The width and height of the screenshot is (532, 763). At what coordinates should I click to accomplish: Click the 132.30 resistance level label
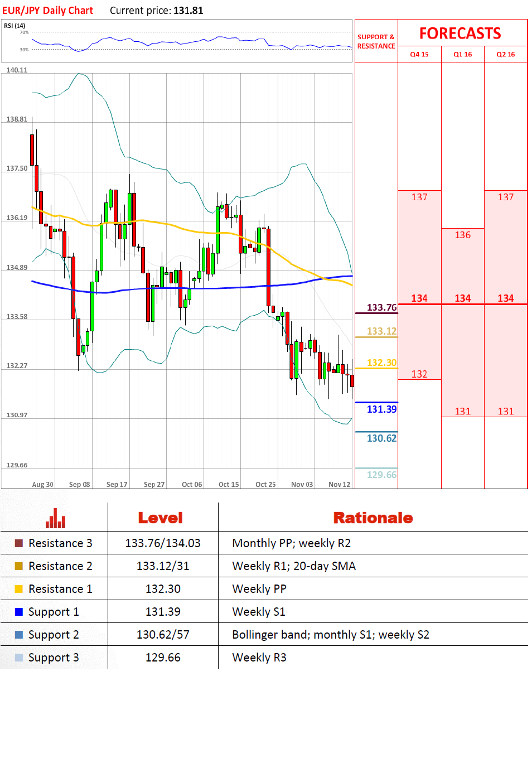tap(382, 363)
